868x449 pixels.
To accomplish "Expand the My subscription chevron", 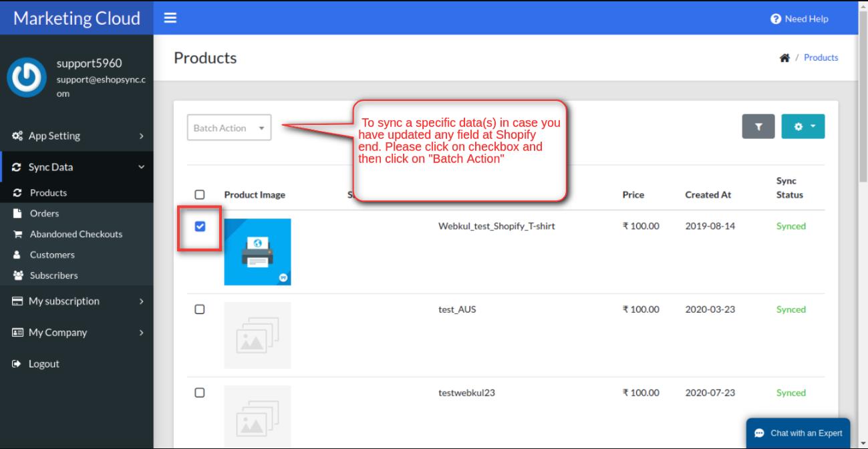I will (141, 301).
